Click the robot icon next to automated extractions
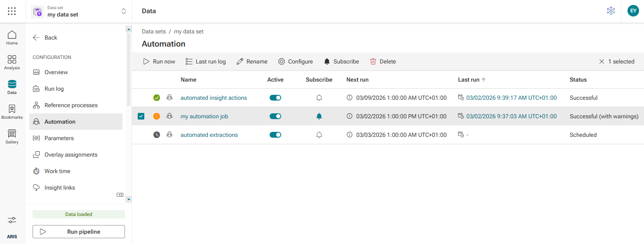Image resolution: width=644 pixels, height=244 pixels. pos(169,135)
